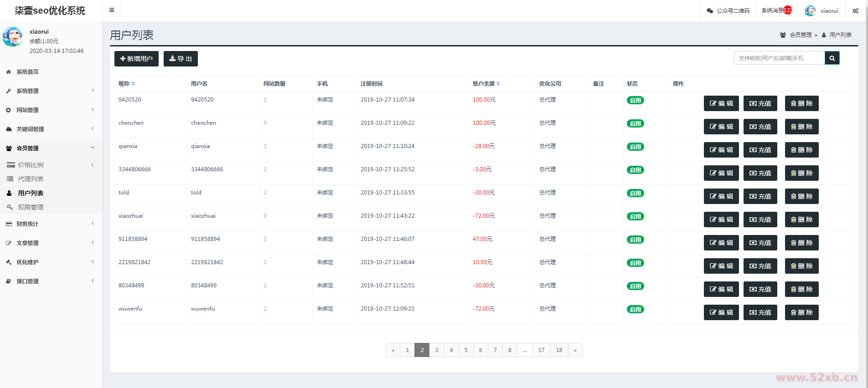Click the 新增用户 button
The image size is (868, 388).
[136, 59]
